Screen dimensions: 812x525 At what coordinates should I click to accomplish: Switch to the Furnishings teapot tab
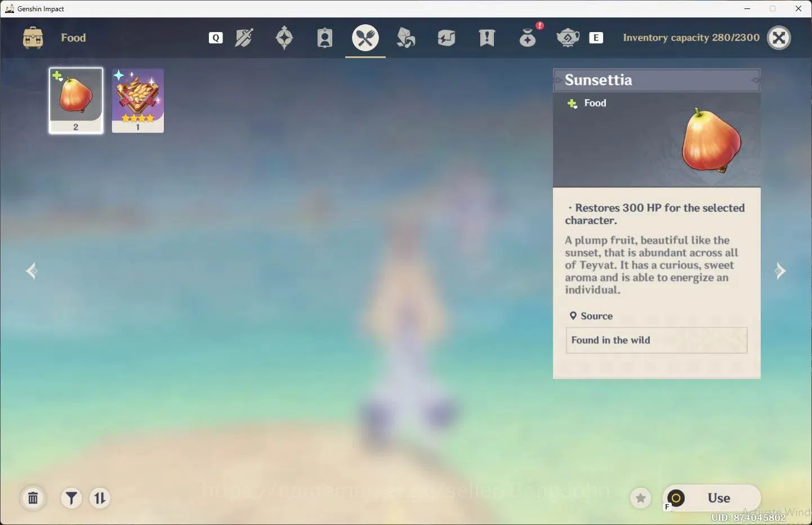(x=568, y=38)
